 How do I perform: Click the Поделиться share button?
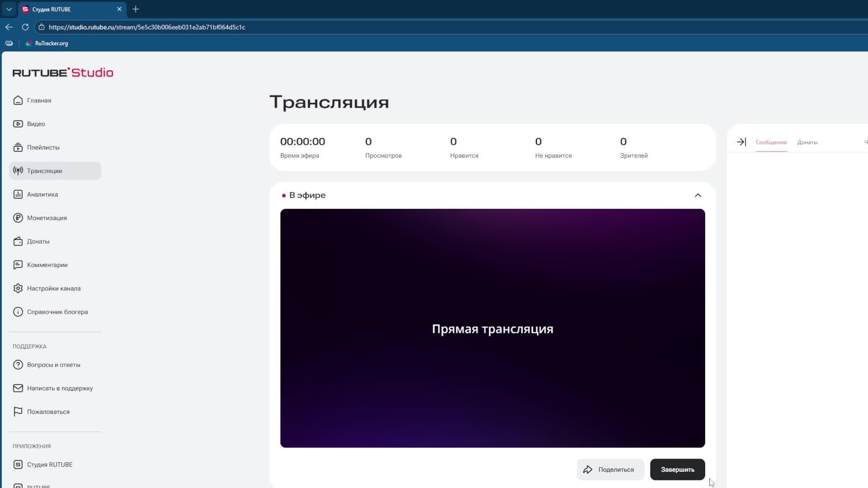click(610, 469)
